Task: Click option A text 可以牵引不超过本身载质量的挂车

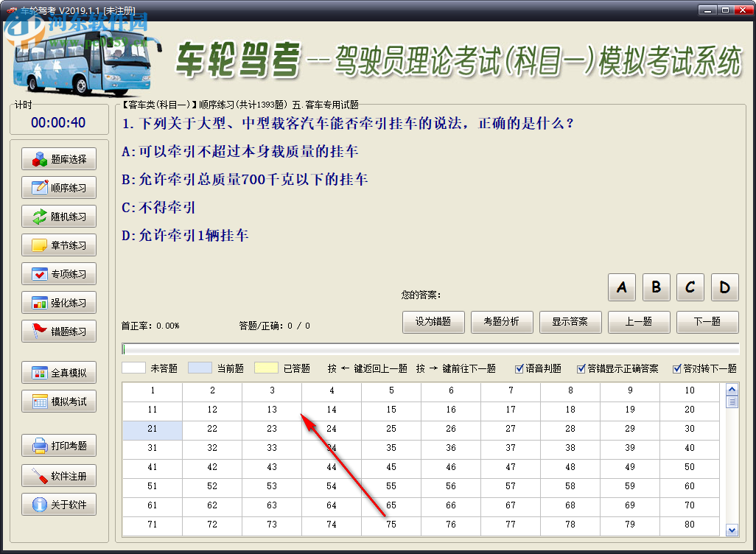Action: (249, 152)
